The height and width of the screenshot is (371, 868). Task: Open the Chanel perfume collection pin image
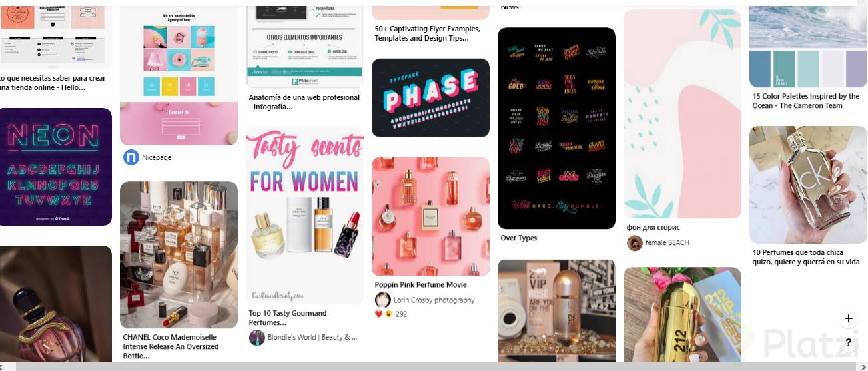(x=179, y=254)
